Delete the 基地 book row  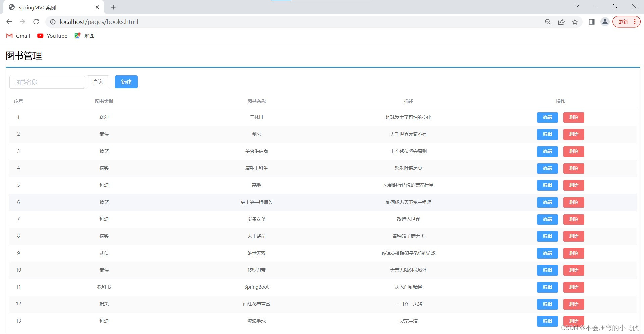click(574, 185)
